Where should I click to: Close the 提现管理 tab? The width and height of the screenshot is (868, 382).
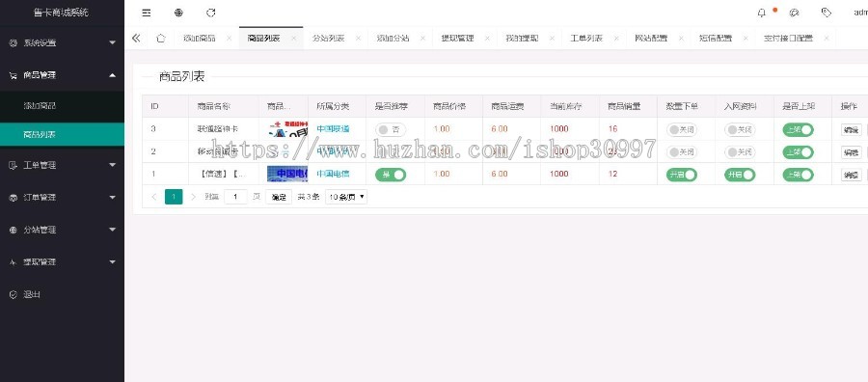click(x=487, y=39)
